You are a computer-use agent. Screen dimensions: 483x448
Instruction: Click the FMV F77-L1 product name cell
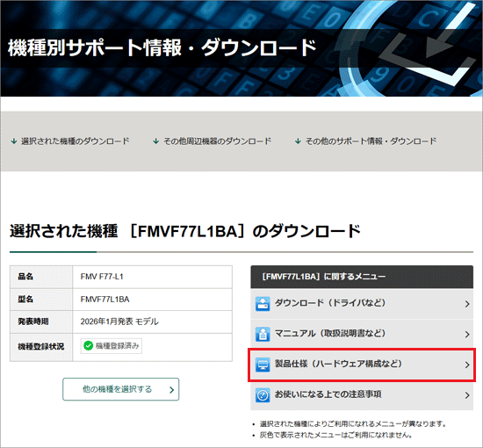[153, 277]
